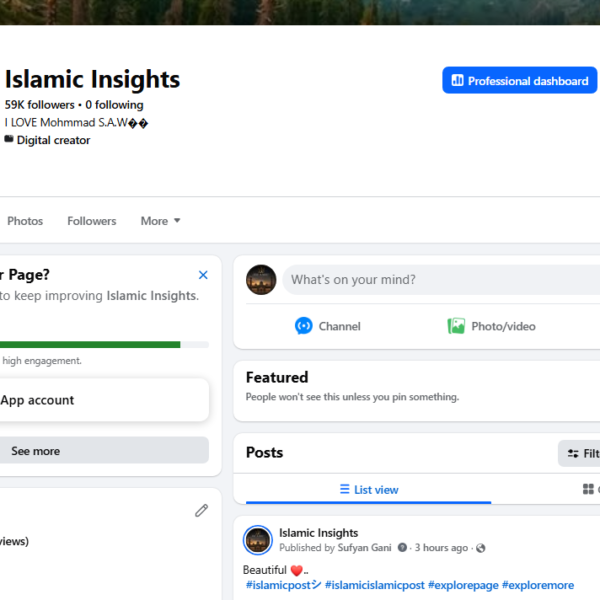This screenshot has height=600, width=600.
Task: Click the 59K followers count
Action: pos(39,104)
